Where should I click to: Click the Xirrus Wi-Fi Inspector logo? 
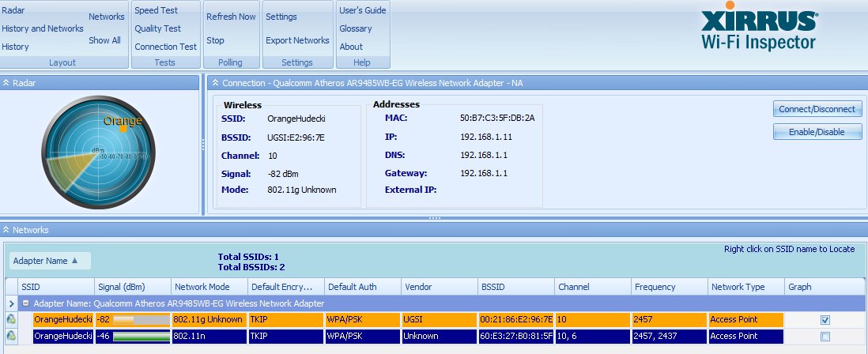click(x=757, y=30)
